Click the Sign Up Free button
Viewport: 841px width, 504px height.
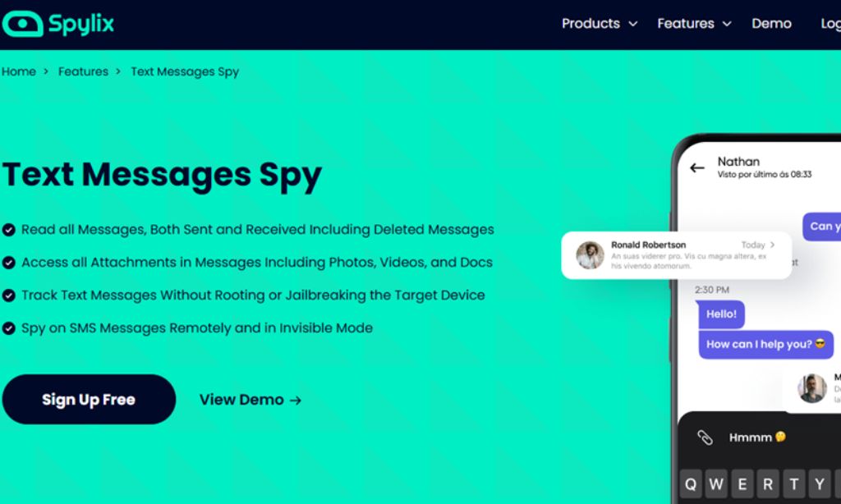tap(89, 400)
